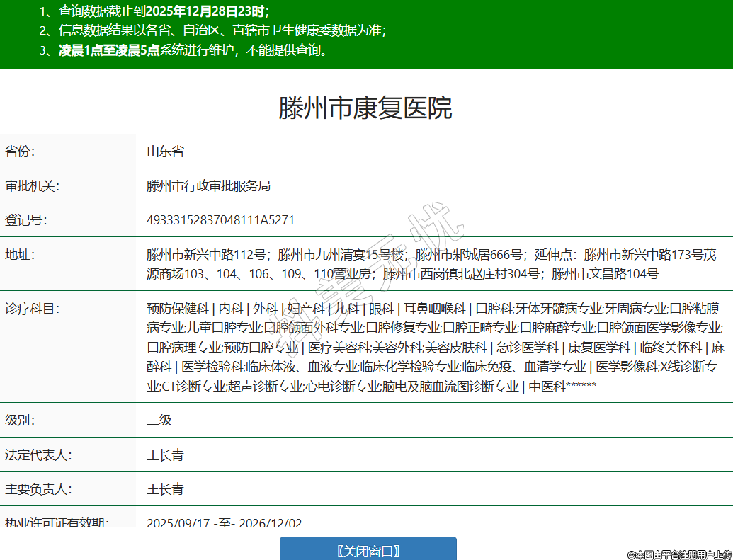Select the 登记号 field label
The width and height of the screenshot is (733, 560).
tap(25, 220)
